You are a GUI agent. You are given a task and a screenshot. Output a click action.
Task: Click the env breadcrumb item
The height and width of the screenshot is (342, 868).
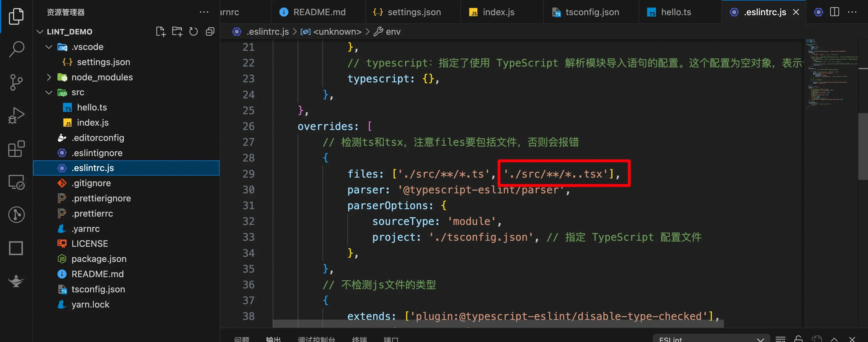point(393,32)
